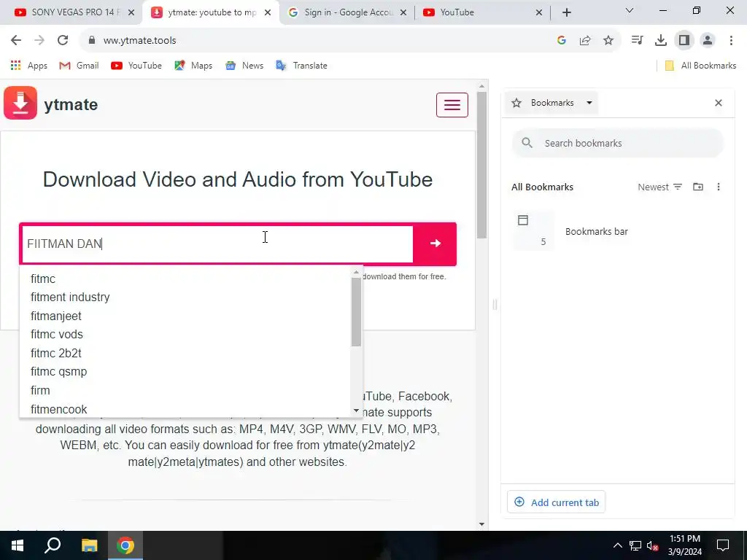Click the Chrome taskbar icon

coord(125,545)
